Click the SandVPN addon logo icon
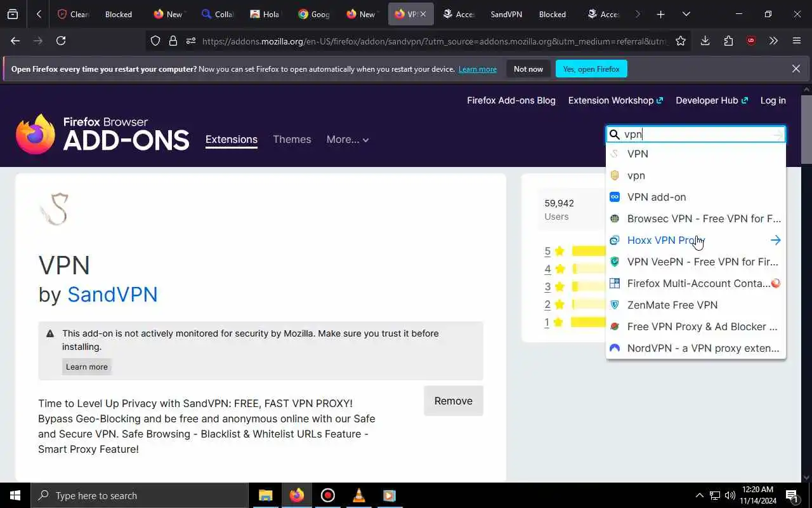The image size is (812, 508). point(54,209)
